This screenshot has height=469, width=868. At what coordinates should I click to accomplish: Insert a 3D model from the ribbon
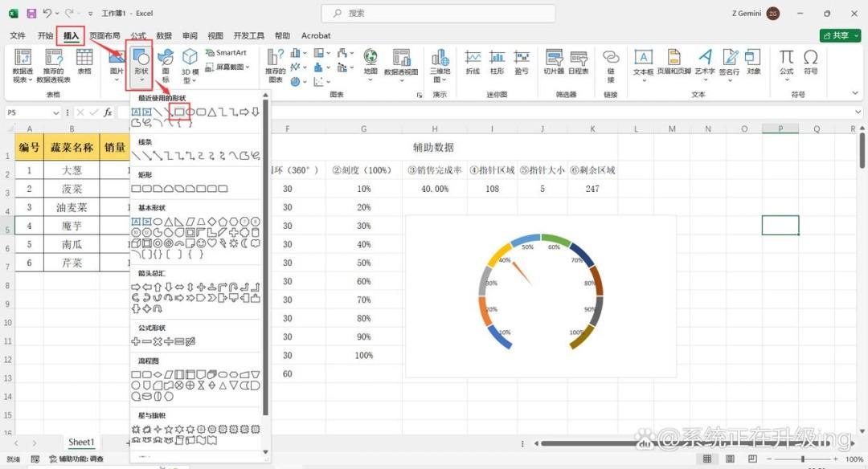click(x=190, y=65)
